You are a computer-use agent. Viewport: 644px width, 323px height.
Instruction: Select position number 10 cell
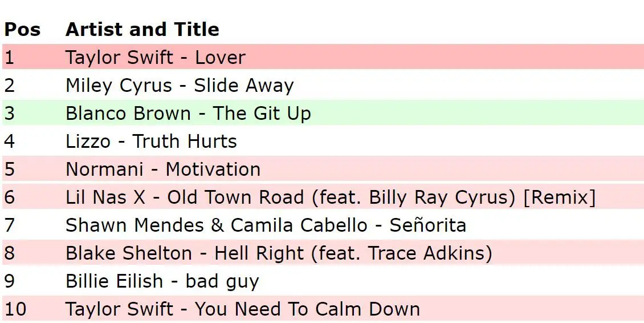(15, 309)
